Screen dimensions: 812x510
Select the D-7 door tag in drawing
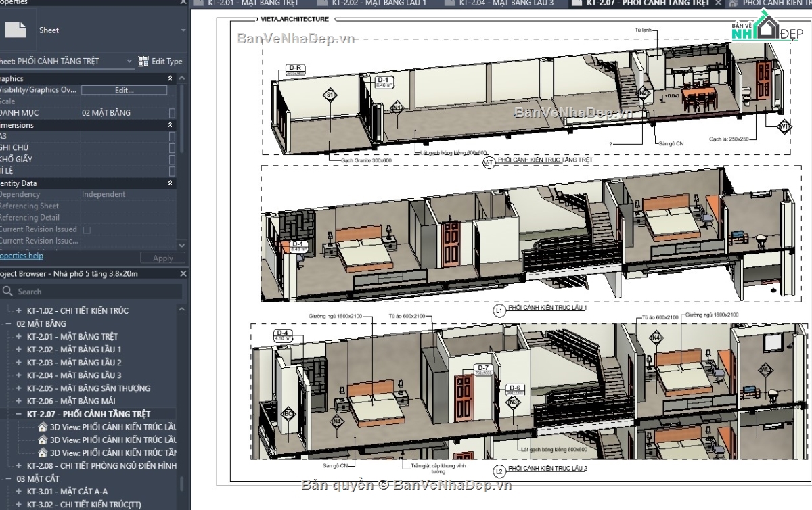pyautogui.click(x=482, y=370)
